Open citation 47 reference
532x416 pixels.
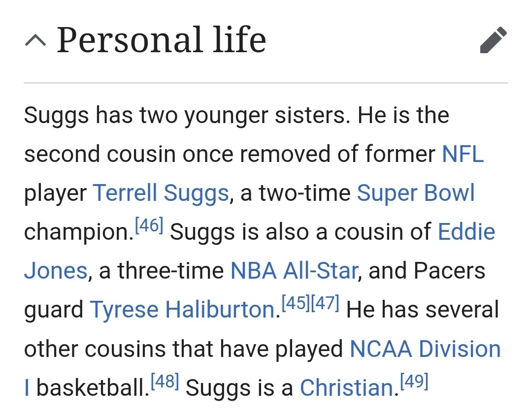click(325, 303)
